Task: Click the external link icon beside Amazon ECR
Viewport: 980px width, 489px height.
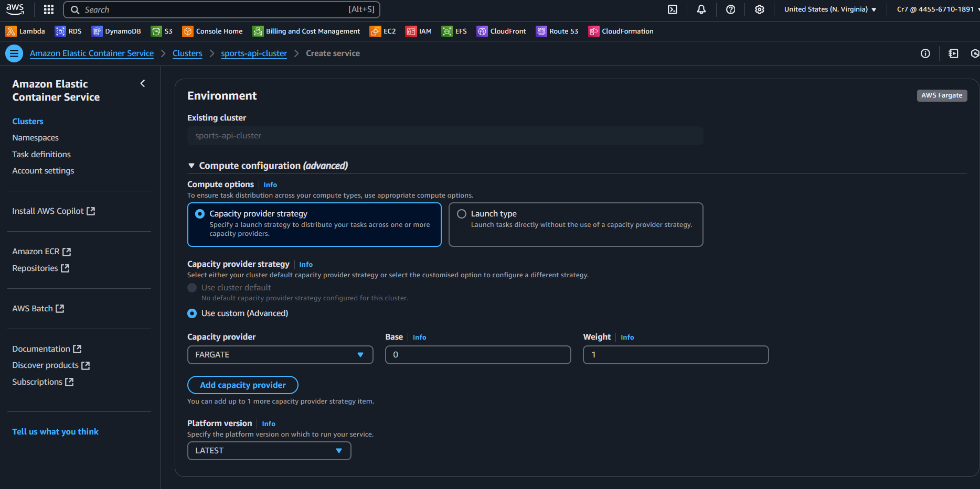Action: pos(67,252)
